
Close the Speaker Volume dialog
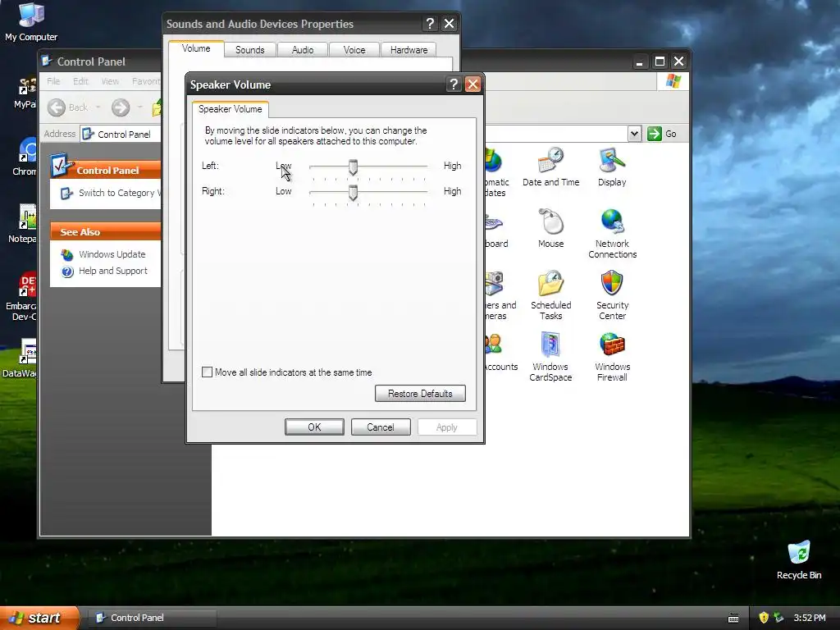coord(472,84)
